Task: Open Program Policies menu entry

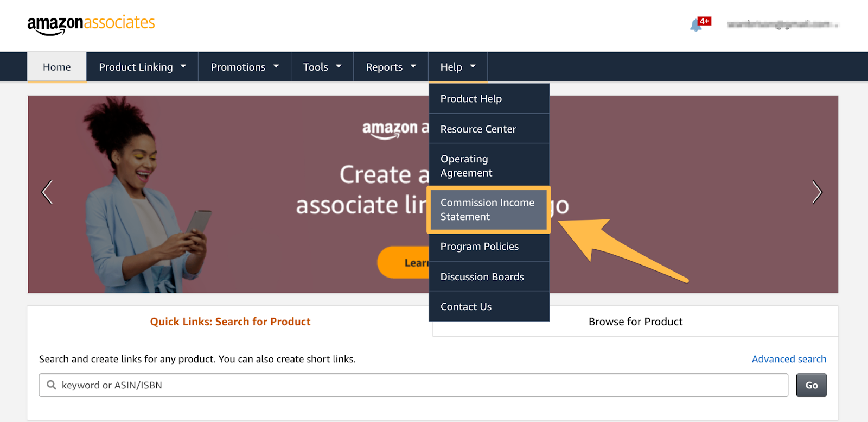Action: tap(489, 247)
